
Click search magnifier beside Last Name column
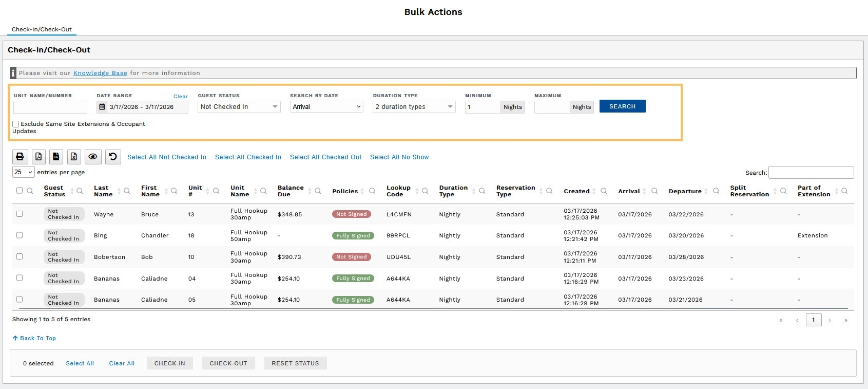pos(127,191)
